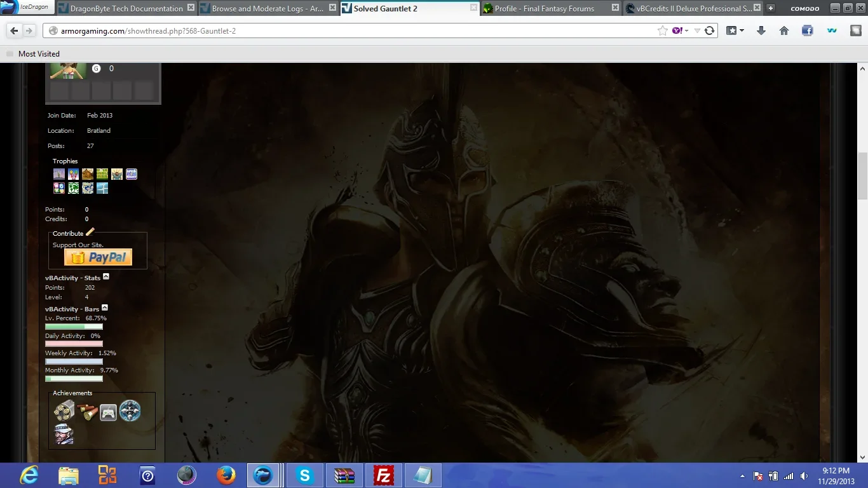
Task: Click the gray square icon on the toolbar's right
Action: point(855,30)
